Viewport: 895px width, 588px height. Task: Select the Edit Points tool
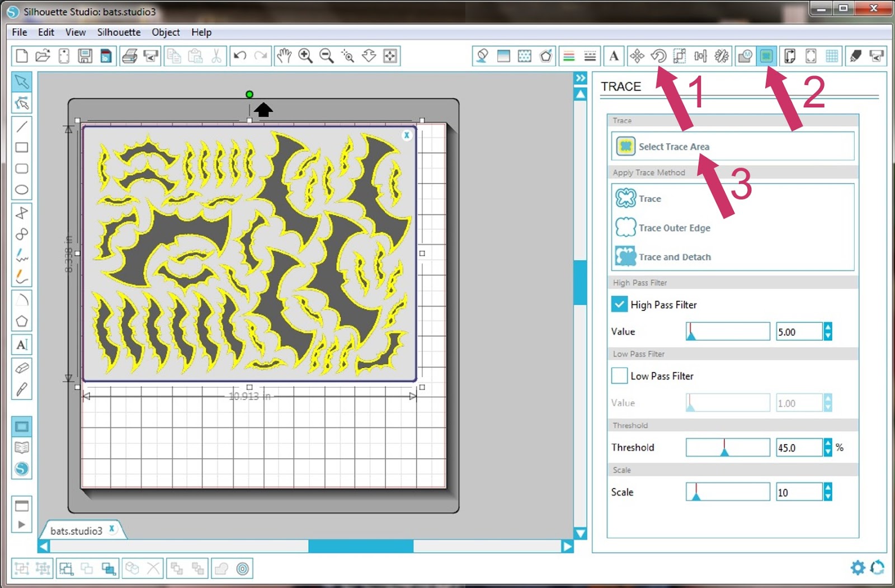pos(22,103)
